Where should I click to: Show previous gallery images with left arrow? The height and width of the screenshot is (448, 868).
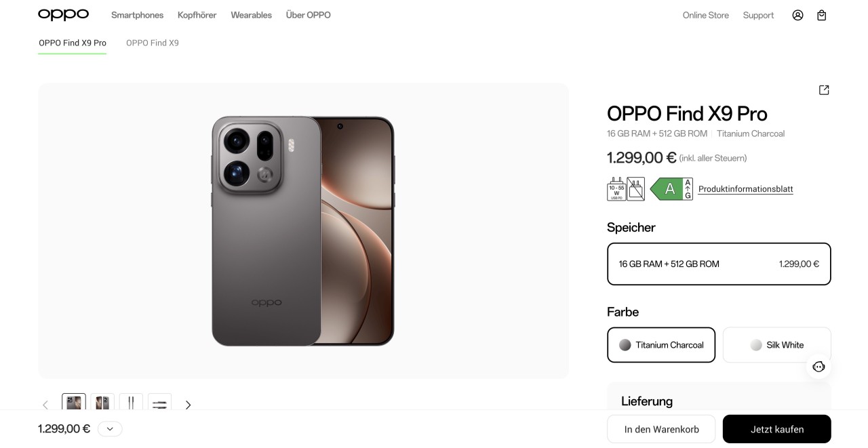pyautogui.click(x=45, y=405)
